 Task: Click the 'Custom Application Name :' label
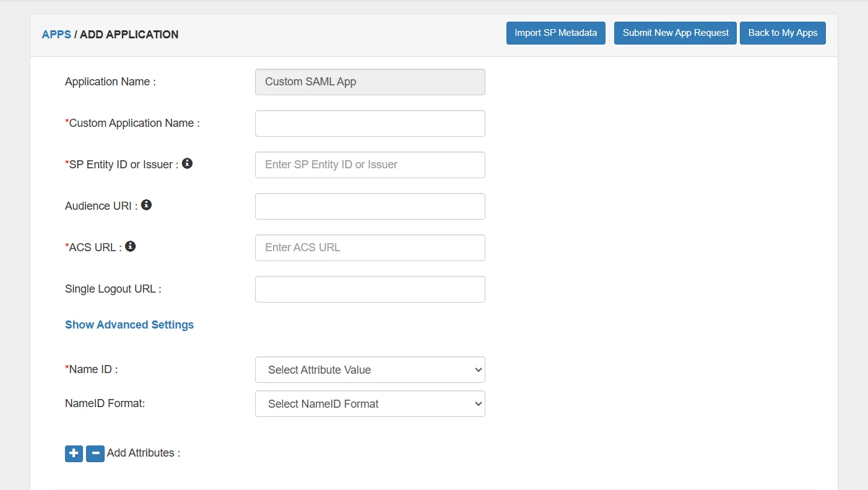[132, 123]
